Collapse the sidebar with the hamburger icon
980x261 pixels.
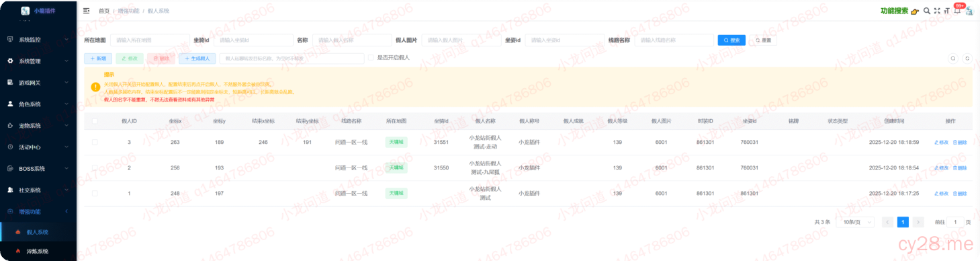[86, 11]
